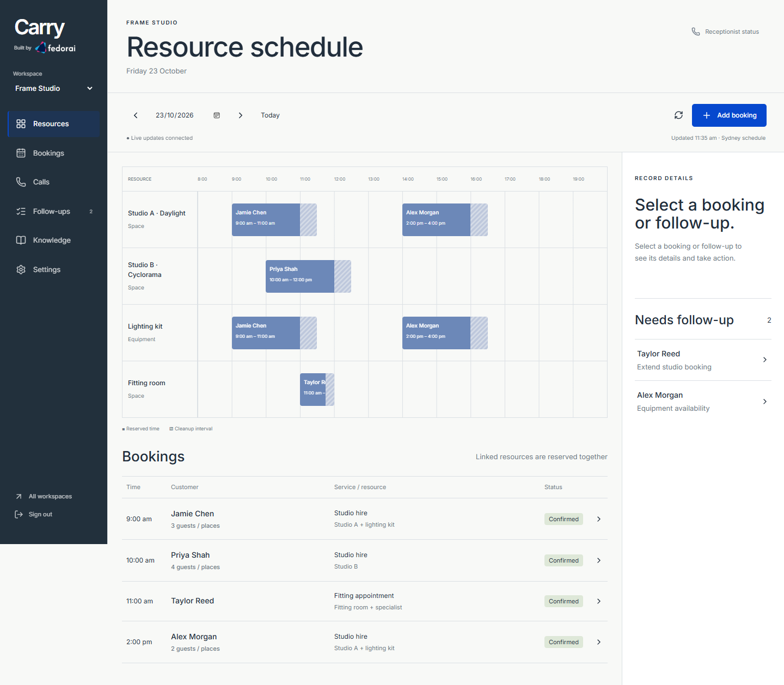The width and height of the screenshot is (784, 685).
Task: Select Taylor Reed's Fitting room booking block
Action: tap(317, 390)
